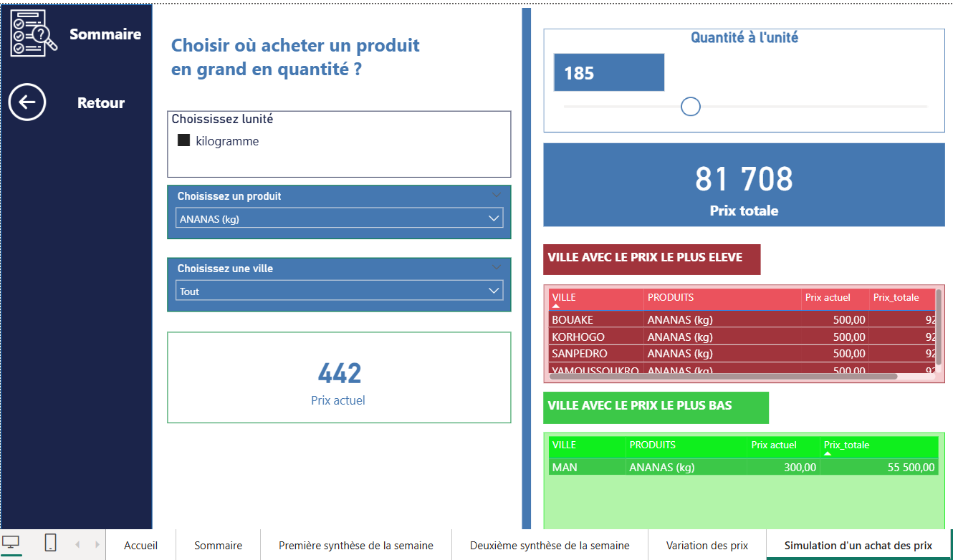
Task: Sort red table by Prix_totale header
Action: tap(902, 299)
